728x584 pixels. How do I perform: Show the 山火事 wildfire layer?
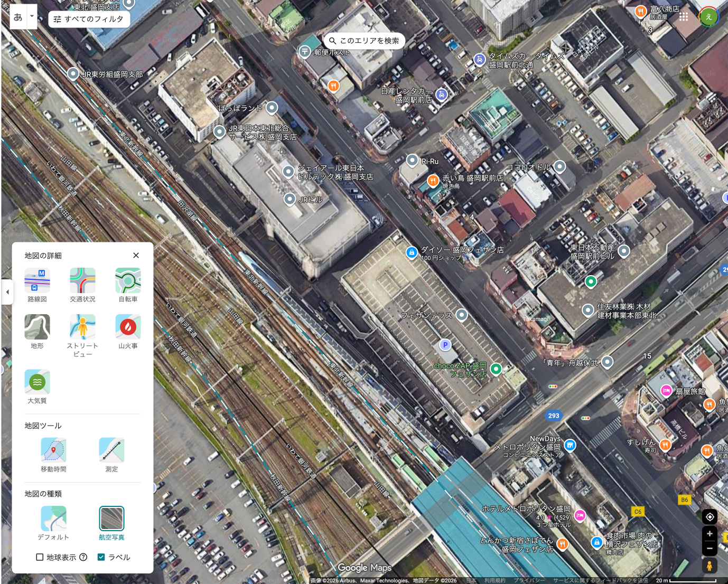pyautogui.click(x=128, y=327)
